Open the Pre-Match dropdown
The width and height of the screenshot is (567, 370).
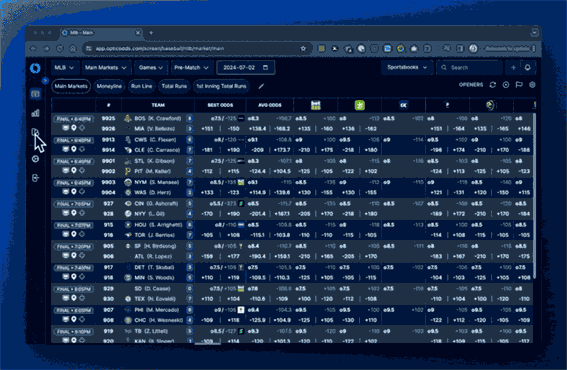[x=191, y=68]
